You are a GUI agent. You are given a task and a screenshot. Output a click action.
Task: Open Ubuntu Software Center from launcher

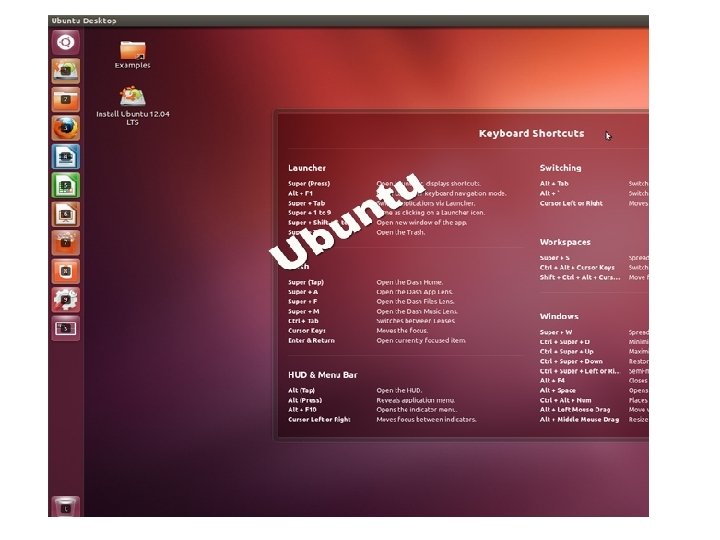[x=66, y=243]
